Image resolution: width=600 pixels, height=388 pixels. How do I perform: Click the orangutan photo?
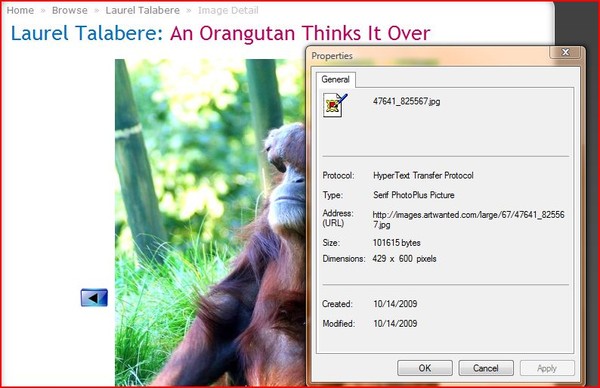tap(210, 222)
